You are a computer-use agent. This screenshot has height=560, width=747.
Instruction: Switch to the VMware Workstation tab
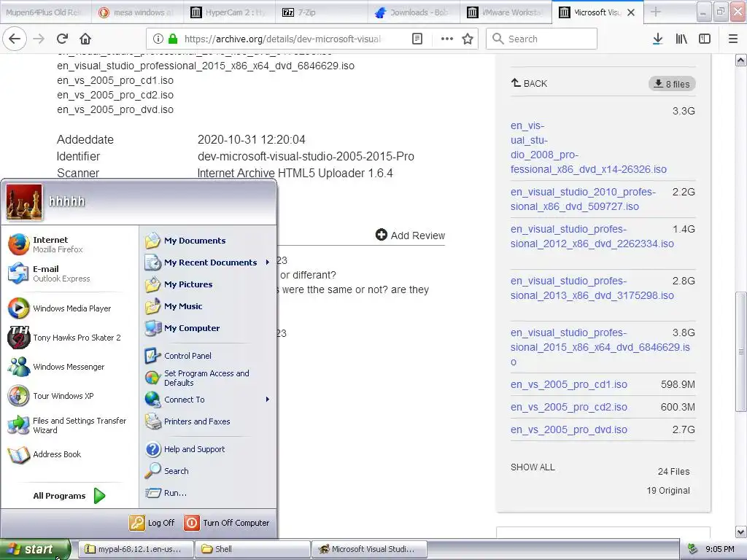click(x=505, y=12)
